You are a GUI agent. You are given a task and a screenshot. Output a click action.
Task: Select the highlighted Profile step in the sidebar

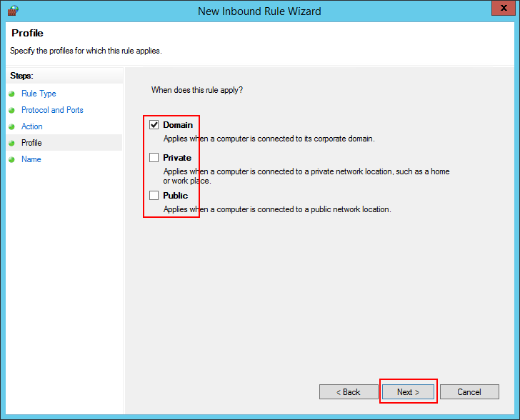31,143
